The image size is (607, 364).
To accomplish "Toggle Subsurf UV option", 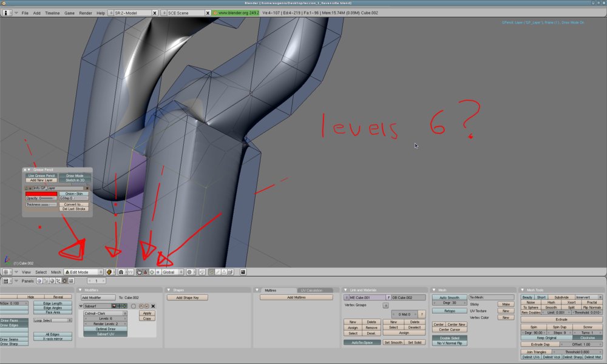I will click(105, 334).
